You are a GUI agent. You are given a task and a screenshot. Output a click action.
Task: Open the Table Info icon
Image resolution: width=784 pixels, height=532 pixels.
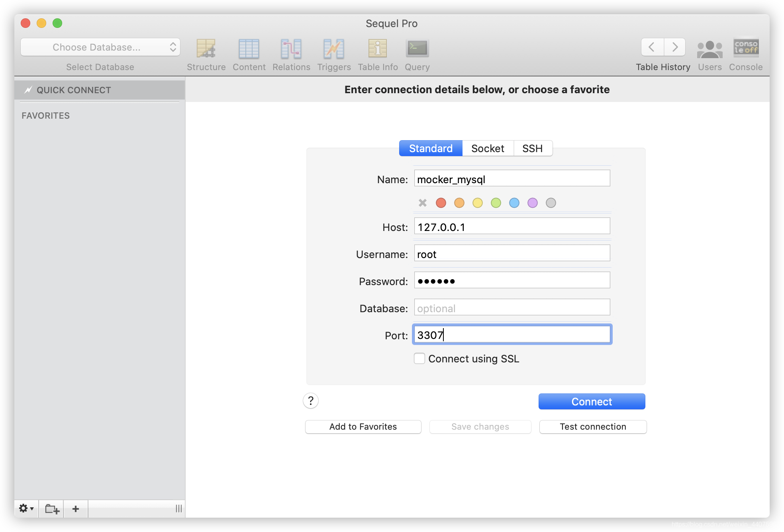coord(378,49)
